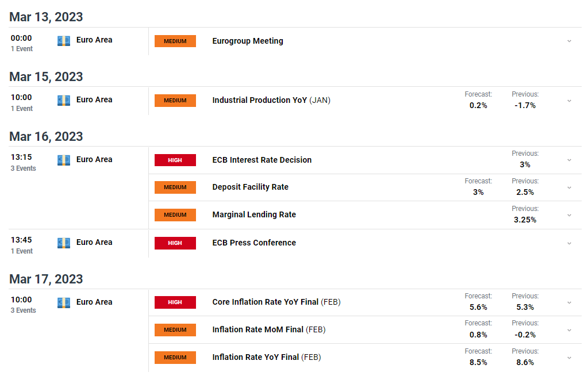588x376 pixels.
Task: Click HIGH badge beside ECB Interest Rate Decision
Action: click(175, 160)
